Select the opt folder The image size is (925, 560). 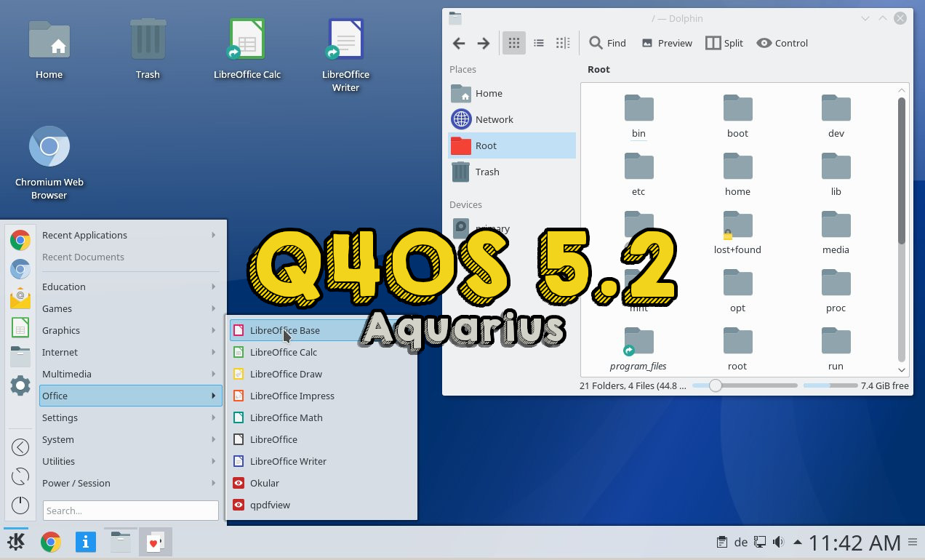pyautogui.click(x=737, y=290)
